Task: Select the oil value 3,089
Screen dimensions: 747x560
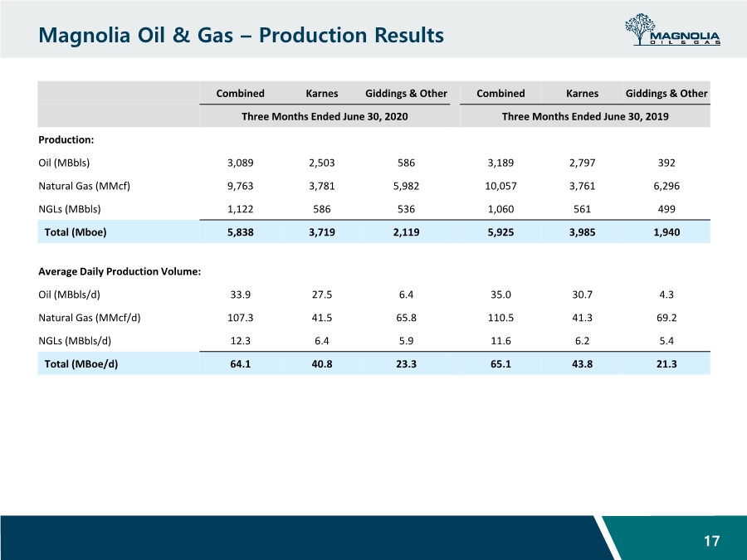Action: coord(240,163)
